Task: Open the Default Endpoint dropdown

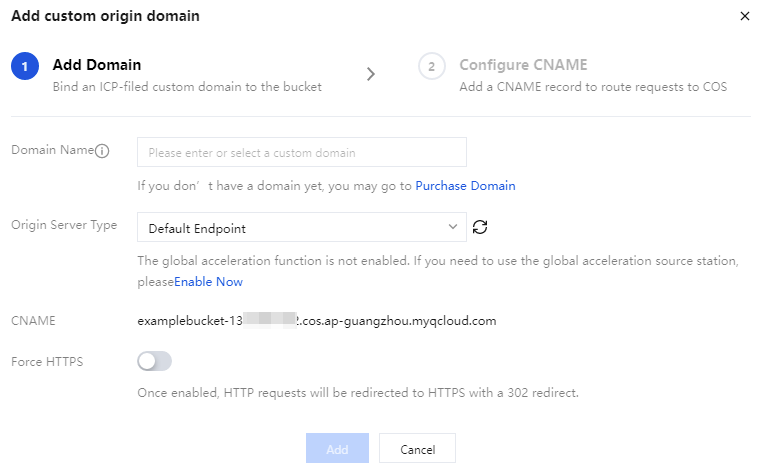Action: [302, 227]
